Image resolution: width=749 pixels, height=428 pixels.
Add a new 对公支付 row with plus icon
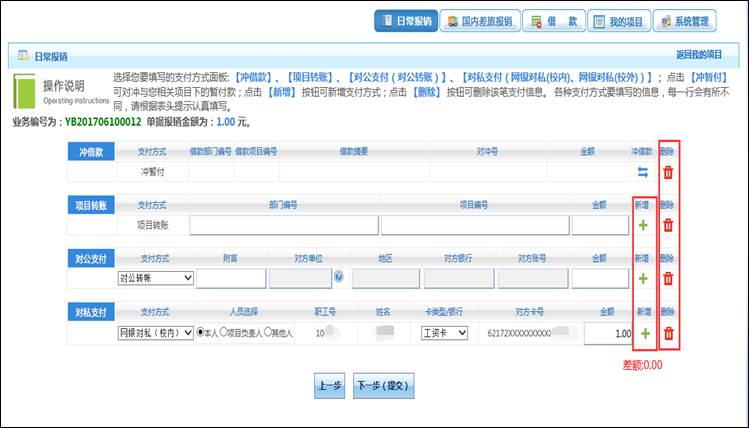pos(642,278)
